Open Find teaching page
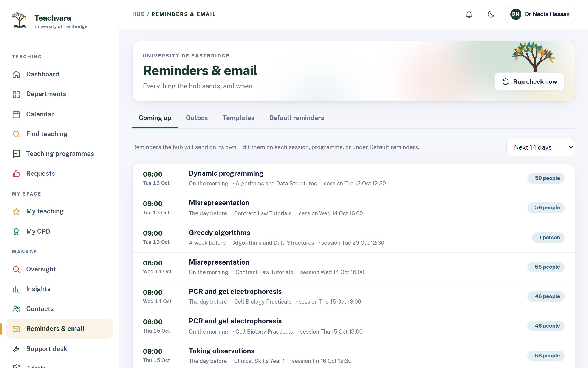The image size is (588, 368). coord(59,134)
